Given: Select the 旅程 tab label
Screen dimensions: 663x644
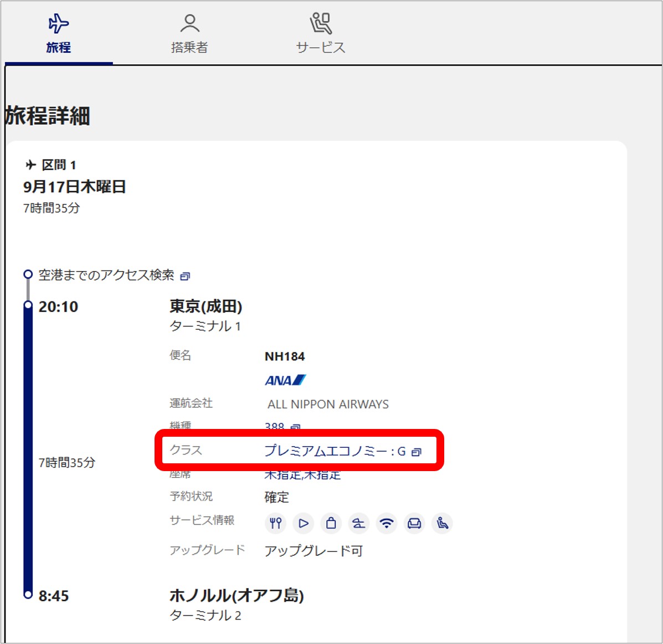Looking at the screenshot, I should (58, 48).
